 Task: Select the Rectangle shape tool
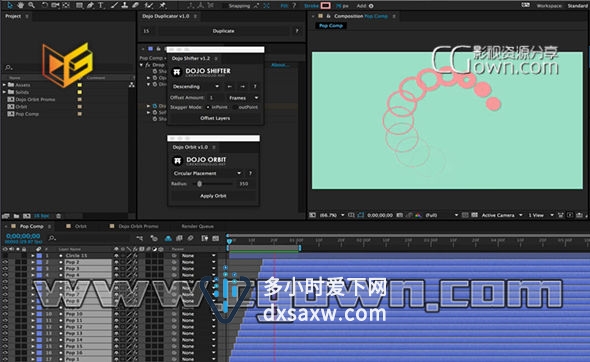79,5
